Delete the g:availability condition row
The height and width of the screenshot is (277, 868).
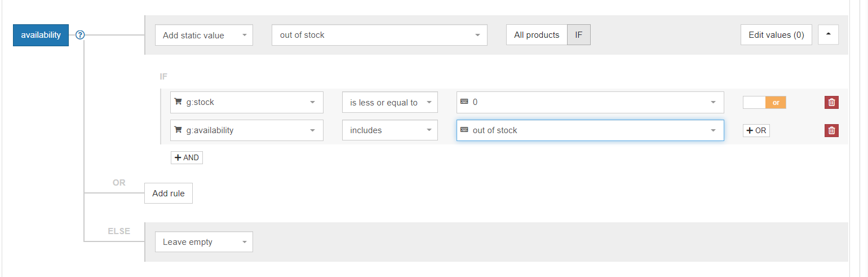831,130
